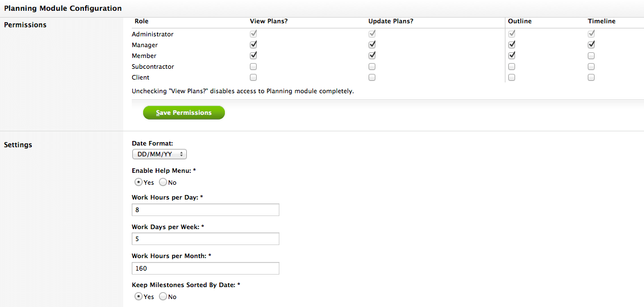Open the Date Format dropdown
Viewport: 644px width, 307px height.
point(160,154)
